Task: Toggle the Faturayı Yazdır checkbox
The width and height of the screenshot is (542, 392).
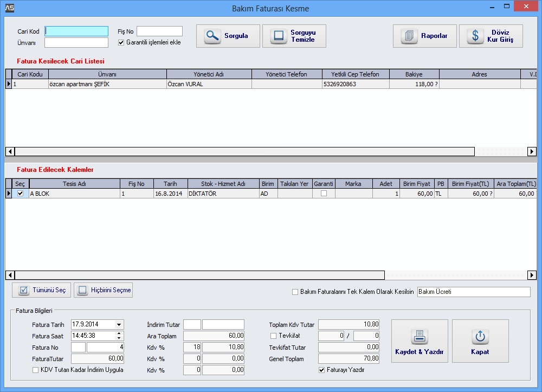Action: (321, 370)
